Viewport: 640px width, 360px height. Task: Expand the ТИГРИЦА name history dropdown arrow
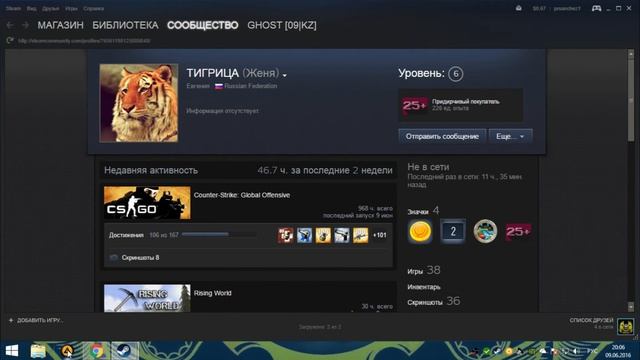pos(284,75)
